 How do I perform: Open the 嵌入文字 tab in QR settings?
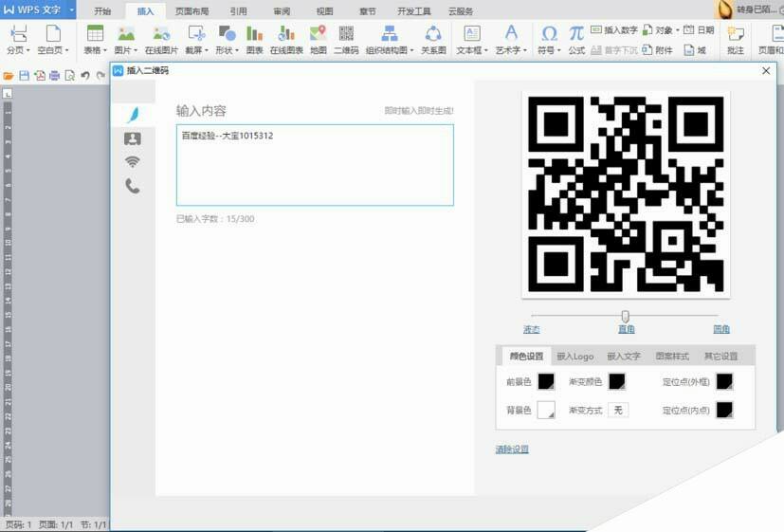[x=624, y=356]
